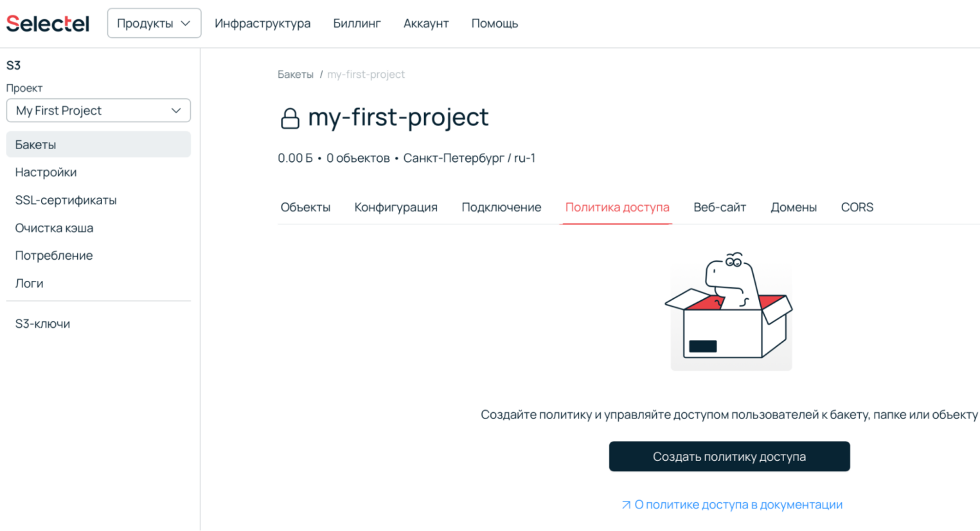Screen dimensions: 980x531
Task: Switch to the Конфигурация tab
Action: pos(396,207)
